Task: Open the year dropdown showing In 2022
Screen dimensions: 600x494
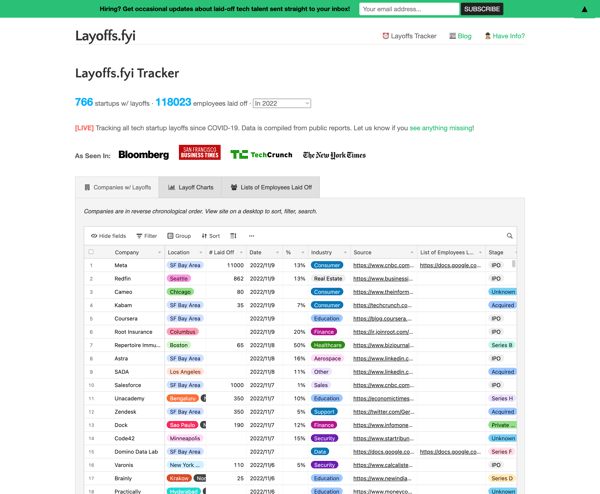Action: point(282,103)
